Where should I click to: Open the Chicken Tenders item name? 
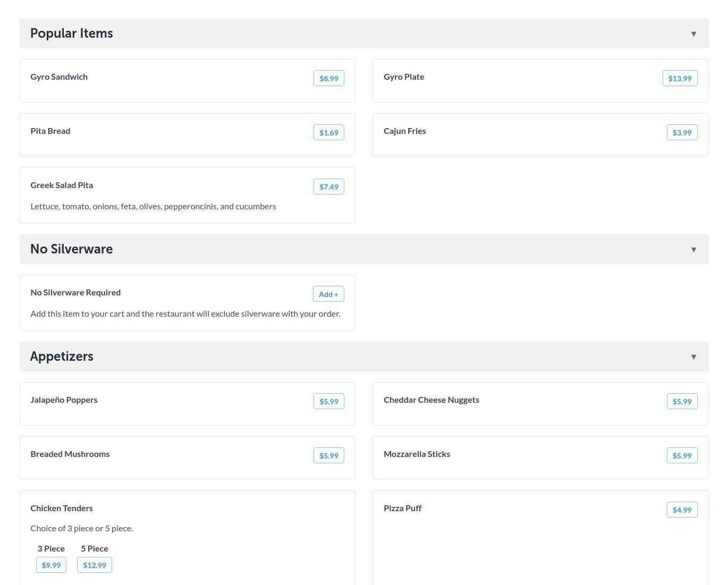pos(62,508)
